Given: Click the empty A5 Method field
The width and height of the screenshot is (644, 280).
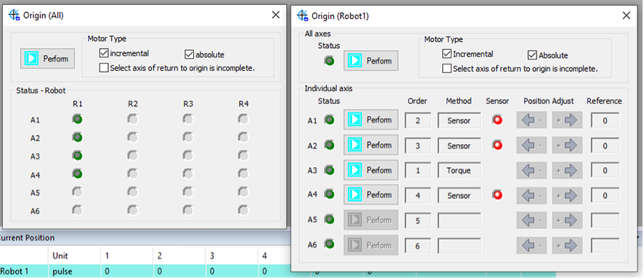Looking at the screenshot, I should [x=459, y=221].
